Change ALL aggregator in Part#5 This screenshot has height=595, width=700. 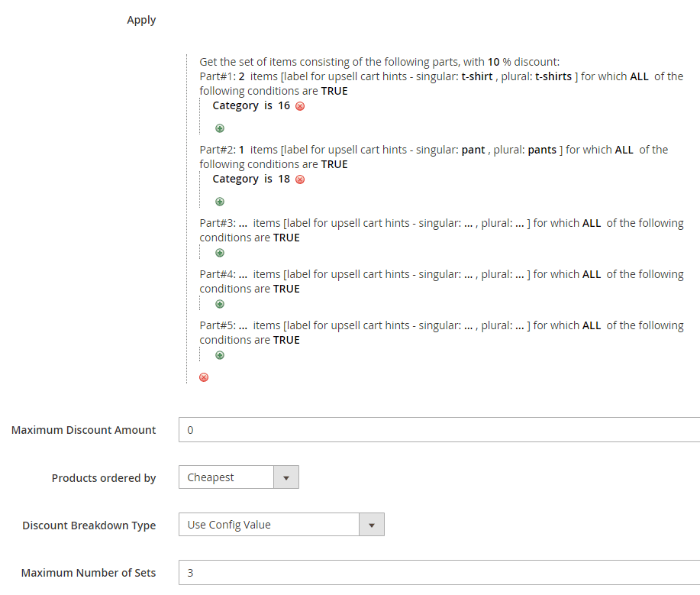[x=592, y=325]
